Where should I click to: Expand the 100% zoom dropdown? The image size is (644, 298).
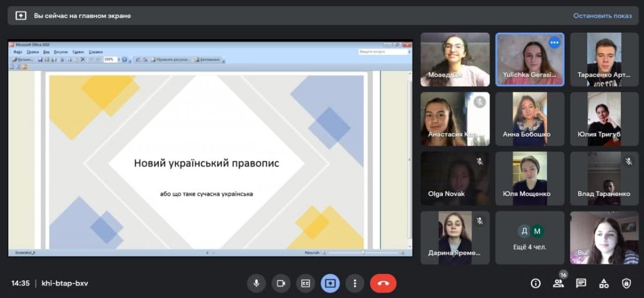tap(118, 59)
